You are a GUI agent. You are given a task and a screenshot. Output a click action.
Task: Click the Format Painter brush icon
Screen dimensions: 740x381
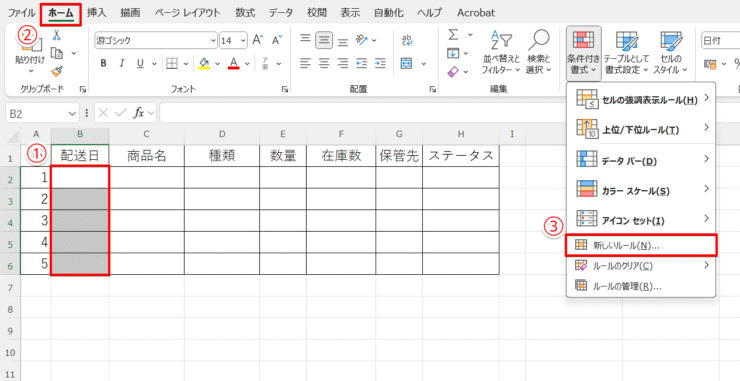point(57,71)
